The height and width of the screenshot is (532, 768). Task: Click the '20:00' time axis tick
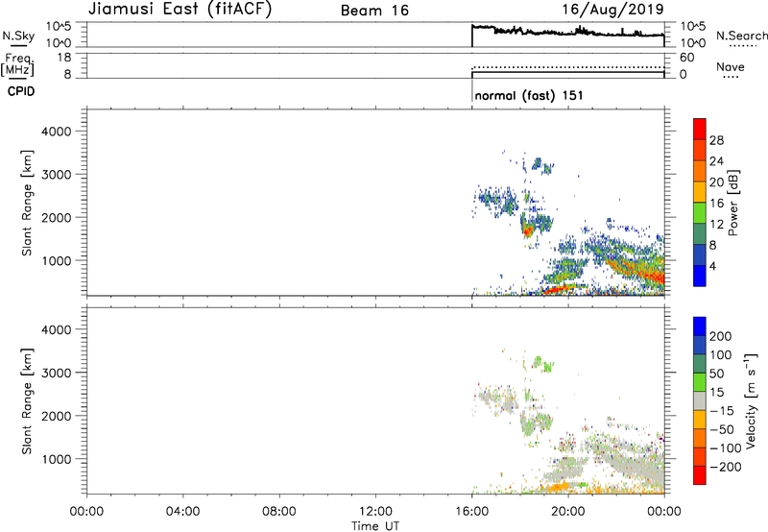click(x=568, y=512)
